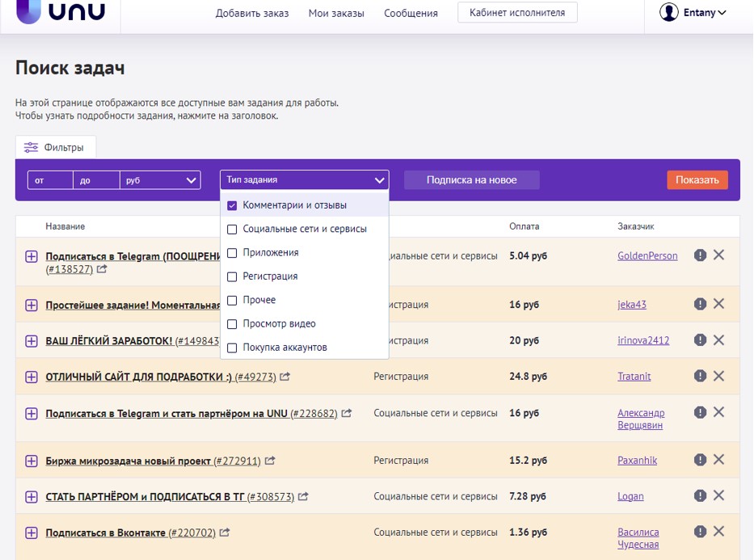Image resolution: width=754 pixels, height=560 pixels.
Task: Hide the Tratanit task with X icon
Action: (x=719, y=376)
